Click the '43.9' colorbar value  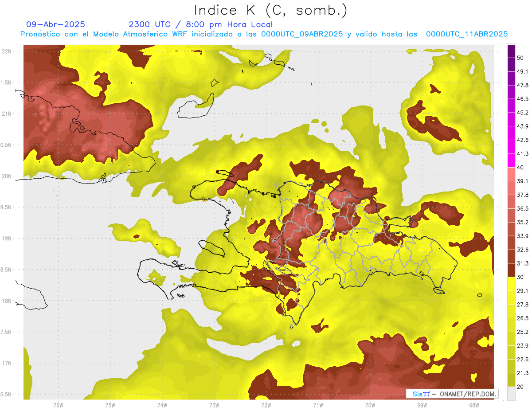(523, 126)
